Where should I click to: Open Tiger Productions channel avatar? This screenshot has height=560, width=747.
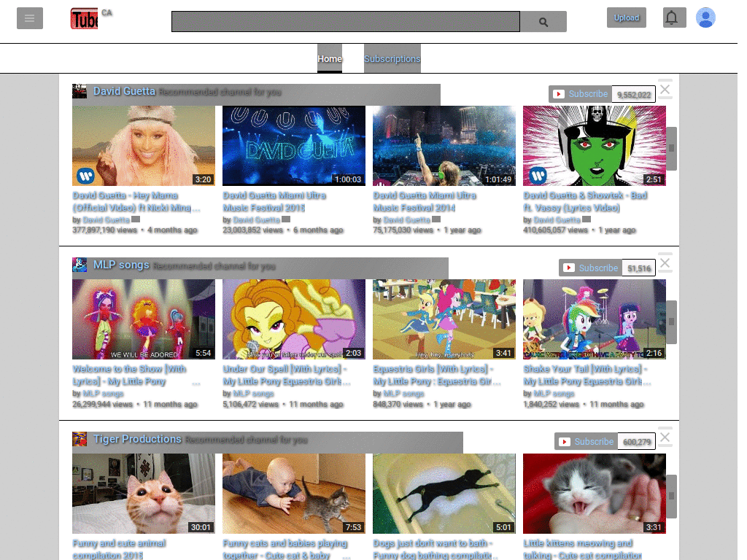(x=80, y=439)
